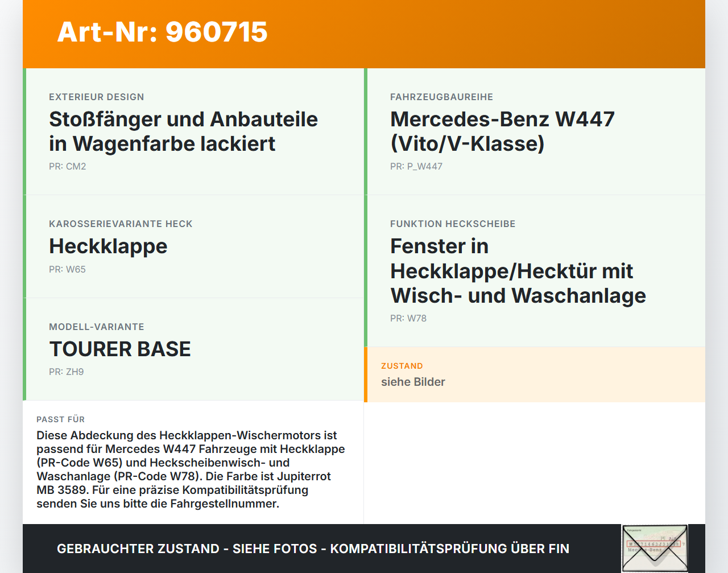Click the Mercedes-Benz text in the registration image
Screen dimensions: 728x573
646,550
